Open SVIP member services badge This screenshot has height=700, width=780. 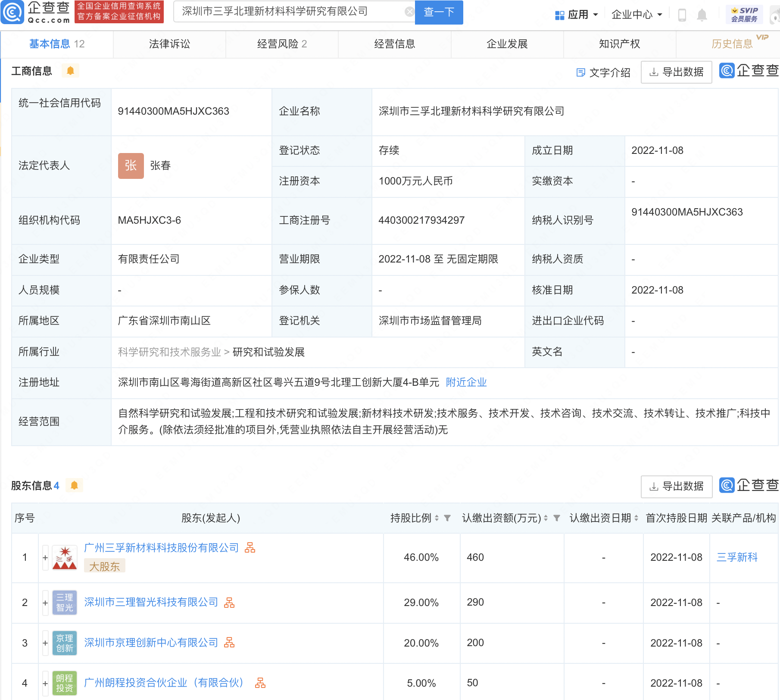click(x=744, y=15)
